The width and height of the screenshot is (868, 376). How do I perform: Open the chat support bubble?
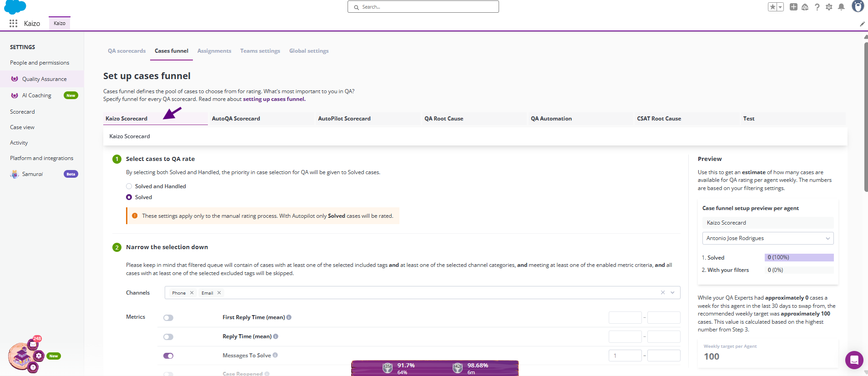854,360
